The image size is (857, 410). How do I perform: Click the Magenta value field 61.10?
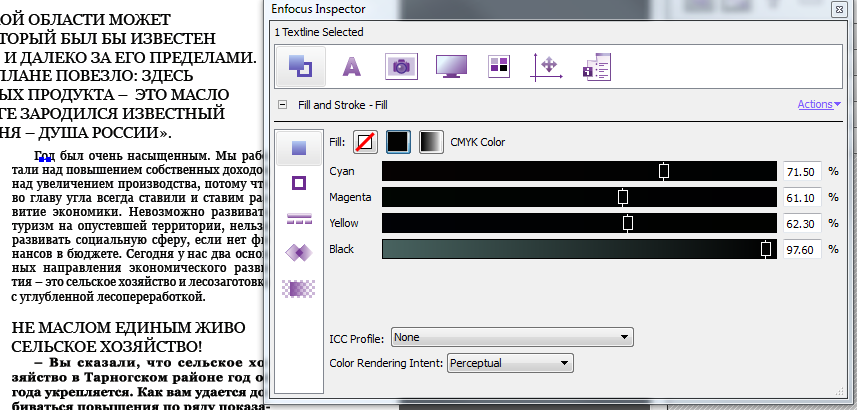pos(802,197)
